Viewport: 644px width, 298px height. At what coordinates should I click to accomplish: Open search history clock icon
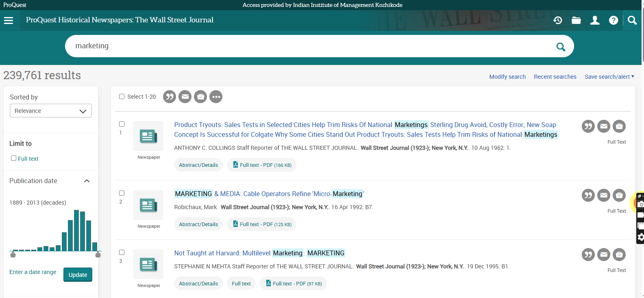(x=557, y=20)
